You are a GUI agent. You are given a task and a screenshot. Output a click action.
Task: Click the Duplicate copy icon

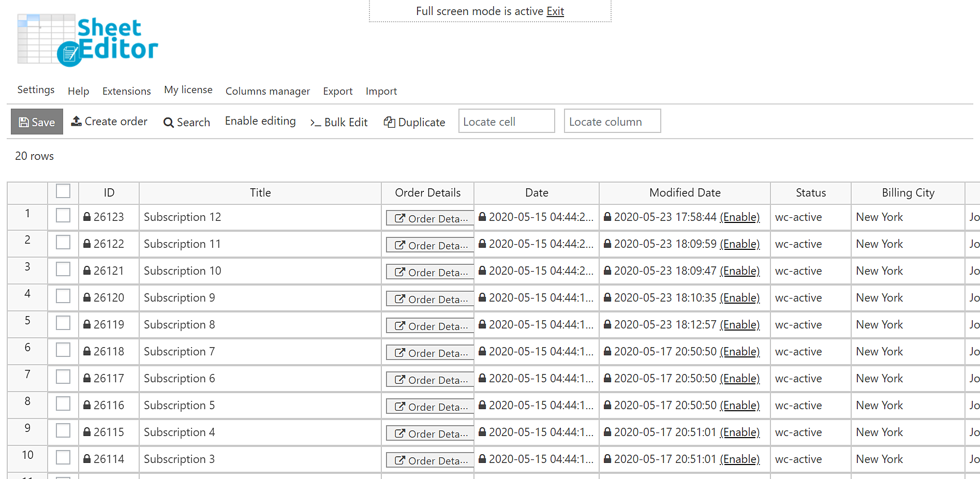pos(389,122)
